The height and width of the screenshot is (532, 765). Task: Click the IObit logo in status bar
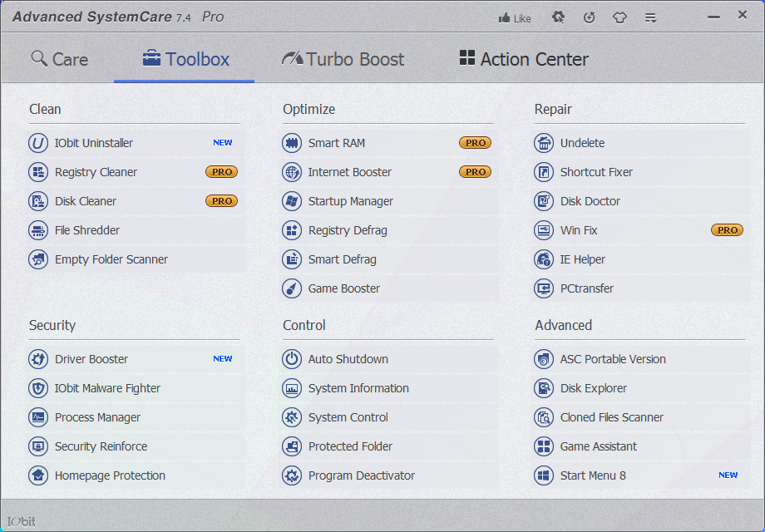point(22,521)
